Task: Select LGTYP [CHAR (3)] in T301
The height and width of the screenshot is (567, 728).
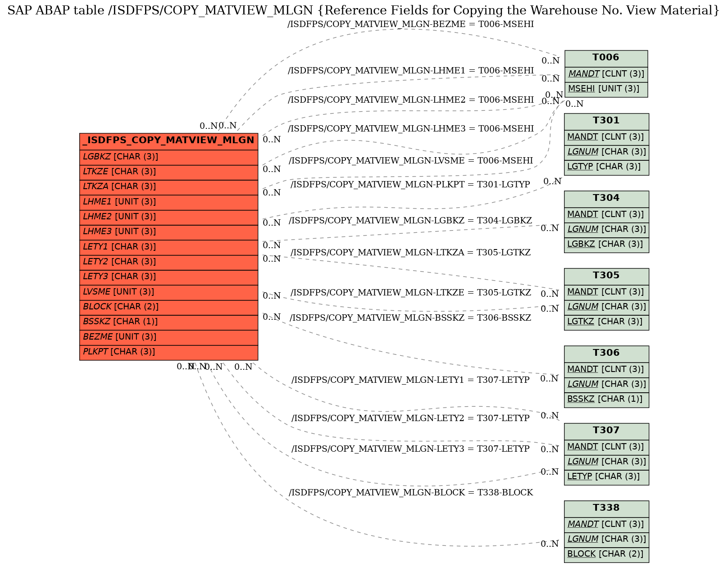Action: click(606, 167)
